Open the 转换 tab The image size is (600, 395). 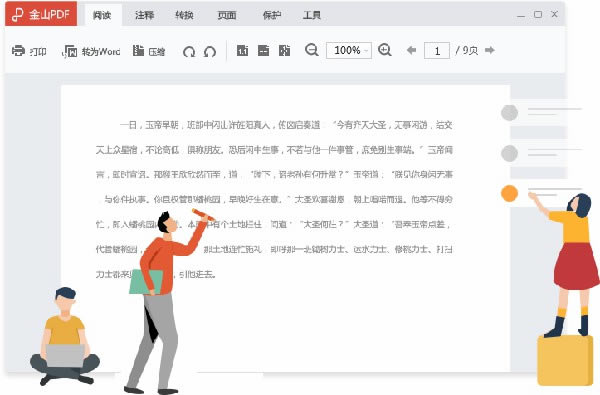184,15
